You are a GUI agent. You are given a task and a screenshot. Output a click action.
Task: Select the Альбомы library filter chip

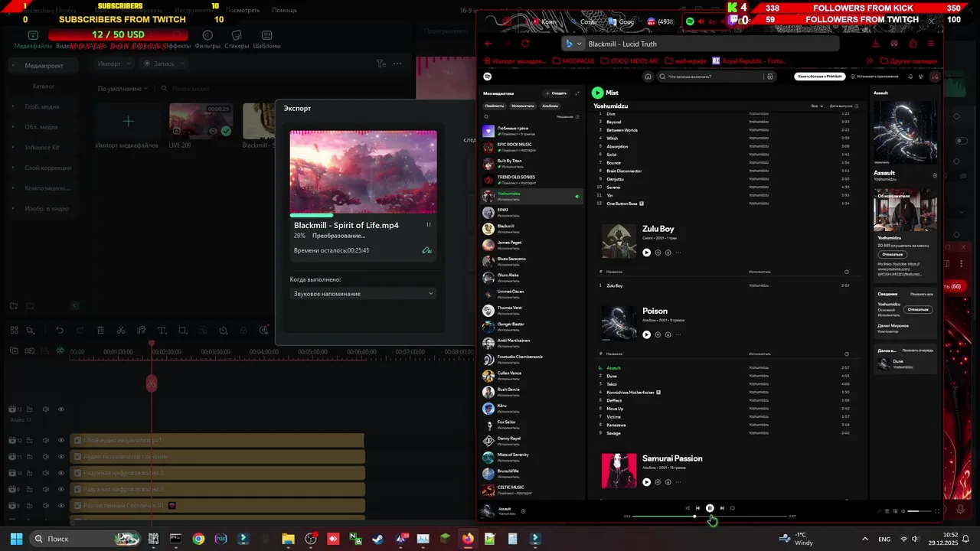[550, 106]
